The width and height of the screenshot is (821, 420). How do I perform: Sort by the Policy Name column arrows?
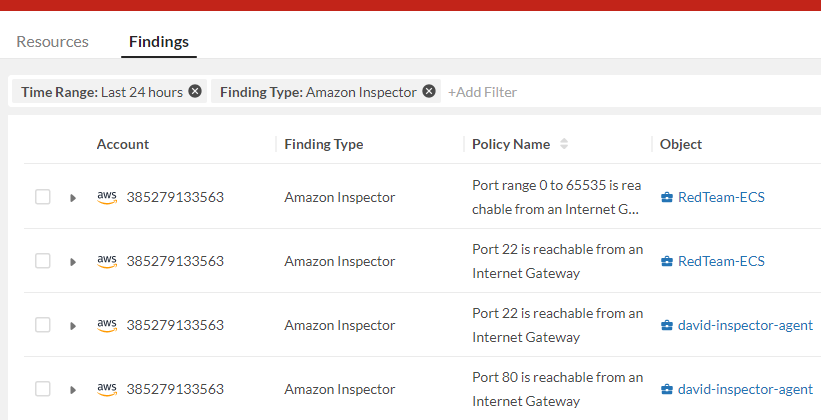tap(564, 144)
